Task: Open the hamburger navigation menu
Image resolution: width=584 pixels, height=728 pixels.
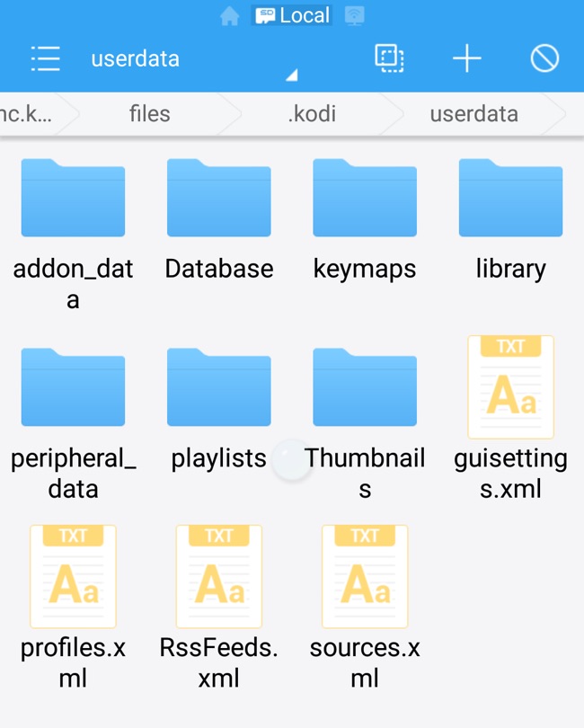Action: click(x=45, y=59)
